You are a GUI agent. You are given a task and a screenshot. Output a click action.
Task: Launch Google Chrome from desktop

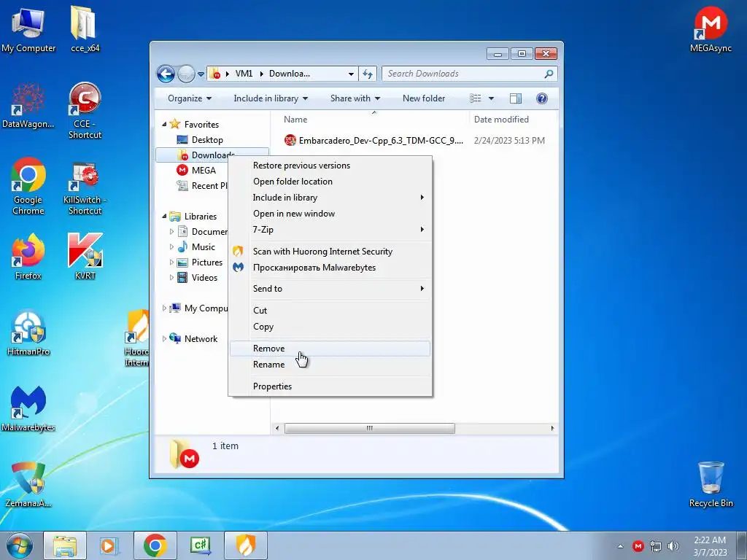[28, 187]
